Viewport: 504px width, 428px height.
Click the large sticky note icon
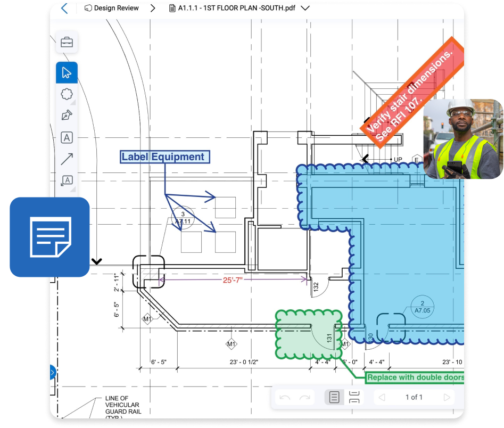tap(49, 237)
